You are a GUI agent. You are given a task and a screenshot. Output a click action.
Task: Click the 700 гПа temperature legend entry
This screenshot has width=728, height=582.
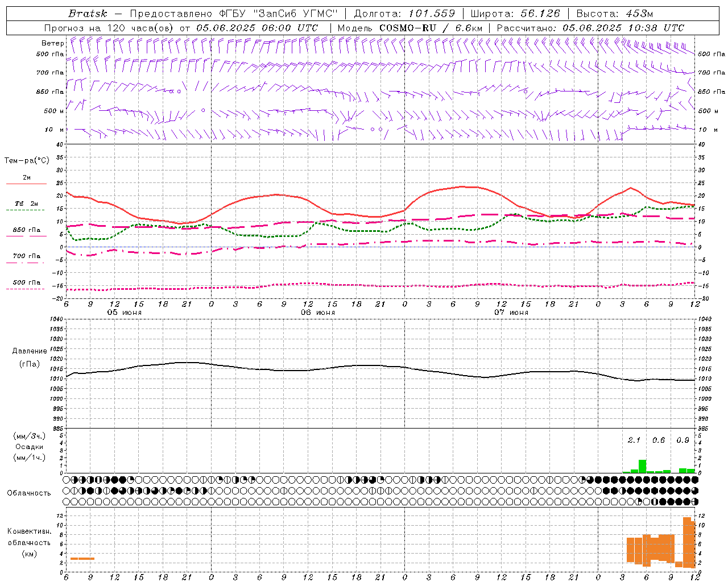(x=26, y=256)
